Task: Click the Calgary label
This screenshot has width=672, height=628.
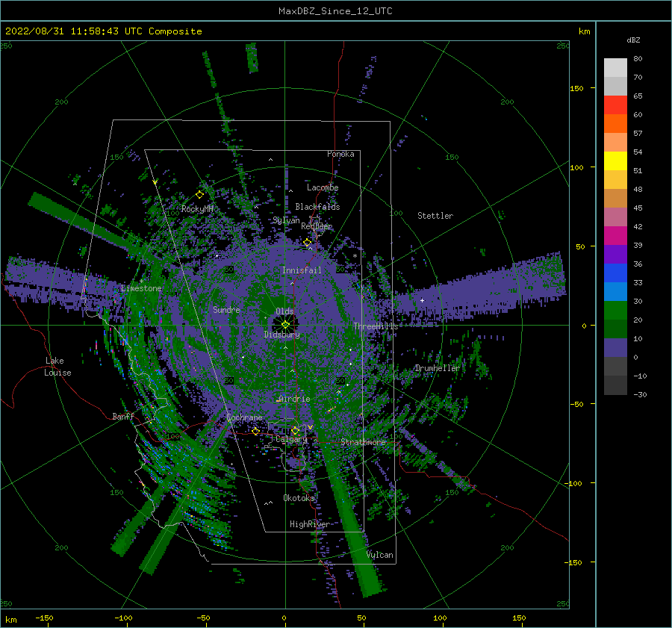Action: tap(291, 439)
